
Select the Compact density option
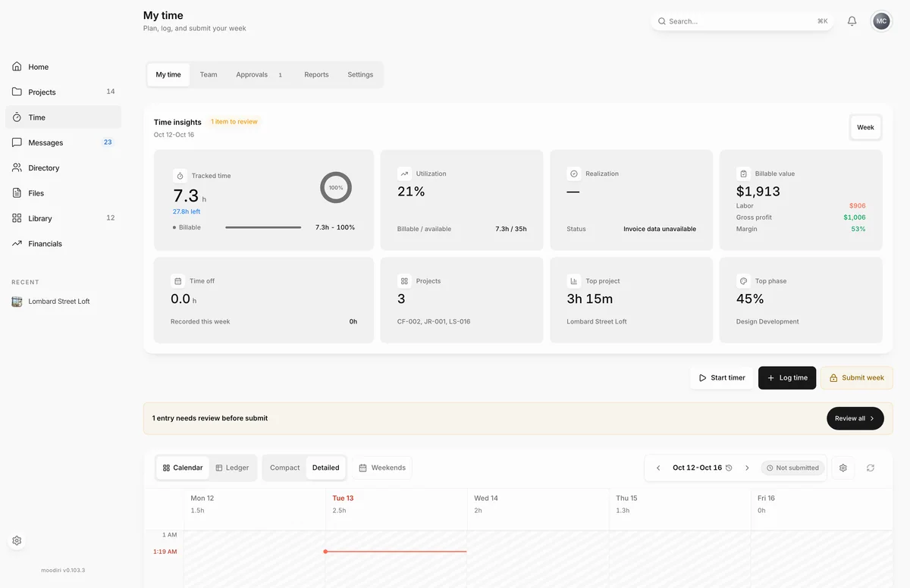tap(285, 468)
